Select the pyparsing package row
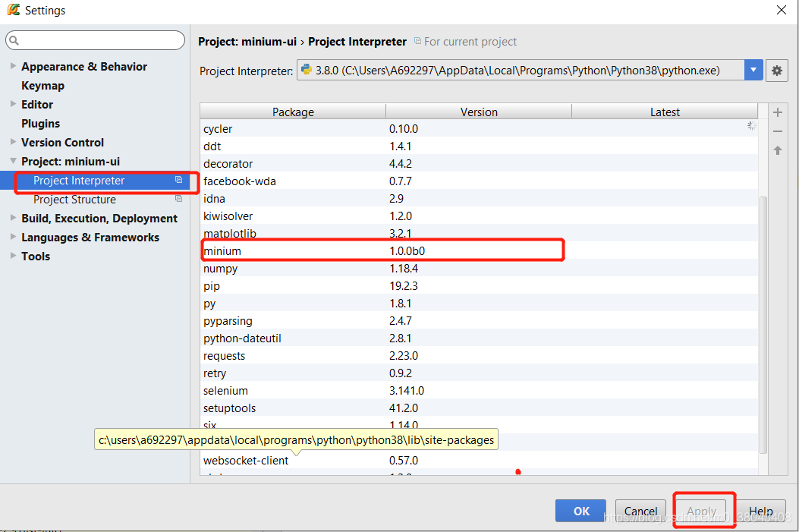This screenshot has width=799, height=532. pyautogui.click(x=479, y=320)
